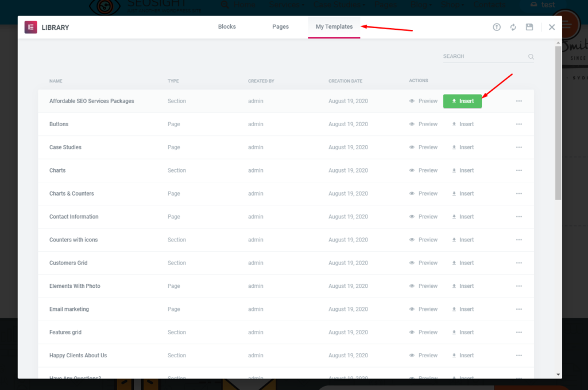
Task: Click the scrollbar down arrow
Action: (558, 375)
